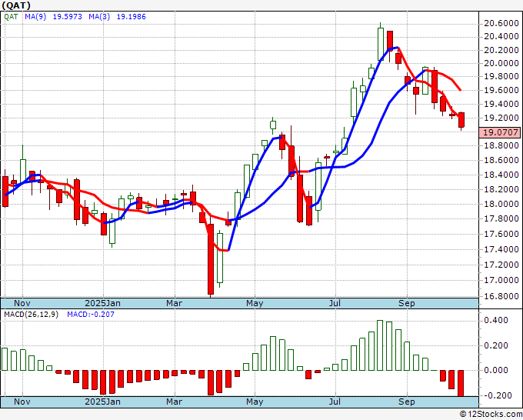Click the MACD(26,12,9) indicator label
This screenshot has height=420, width=523.
(31, 315)
